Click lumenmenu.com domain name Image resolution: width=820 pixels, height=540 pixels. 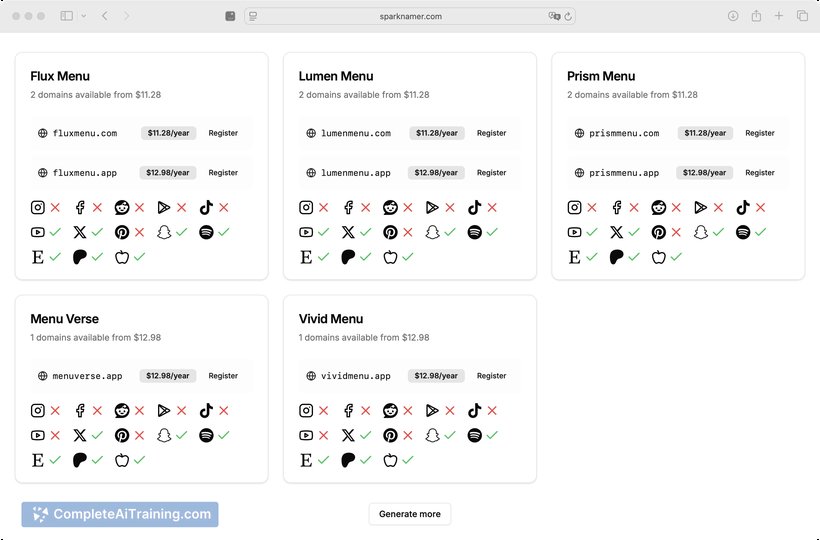(356, 133)
